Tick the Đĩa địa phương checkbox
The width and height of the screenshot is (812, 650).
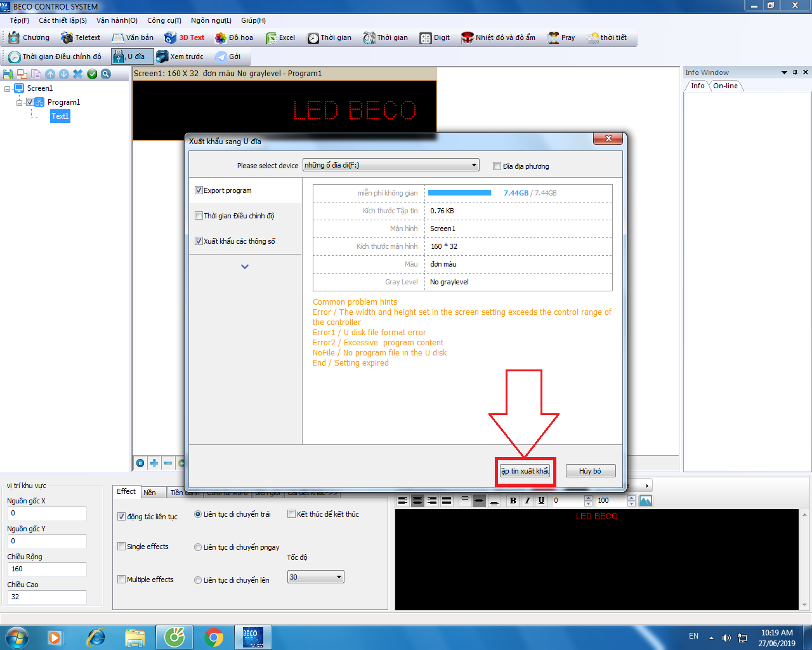(497, 166)
